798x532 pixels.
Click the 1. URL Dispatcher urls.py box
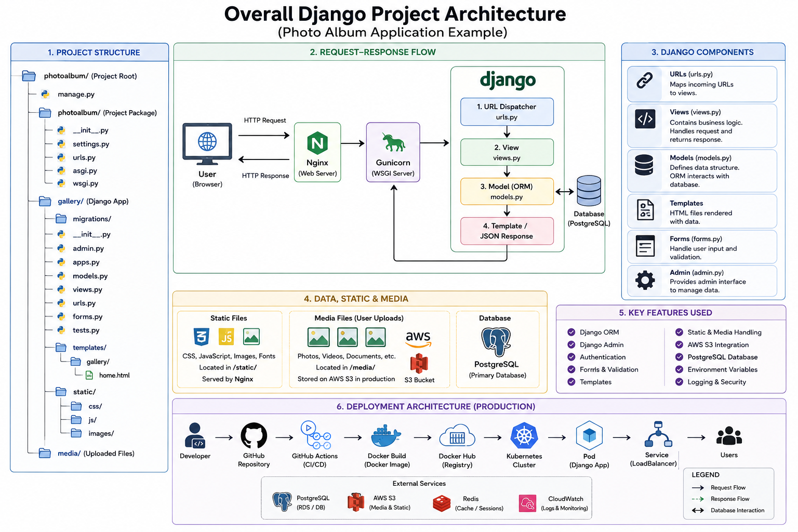click(x=507, y=112)
